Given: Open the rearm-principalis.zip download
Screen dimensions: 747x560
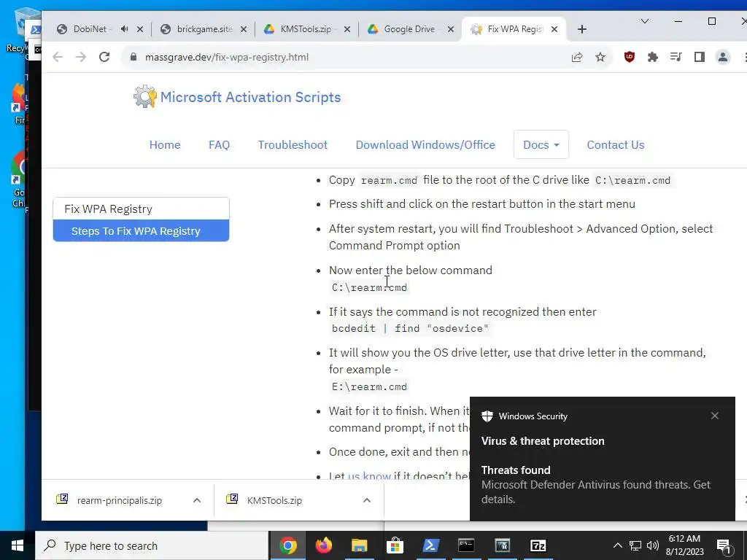Looking at the screenshot, I should pos(119,500).
